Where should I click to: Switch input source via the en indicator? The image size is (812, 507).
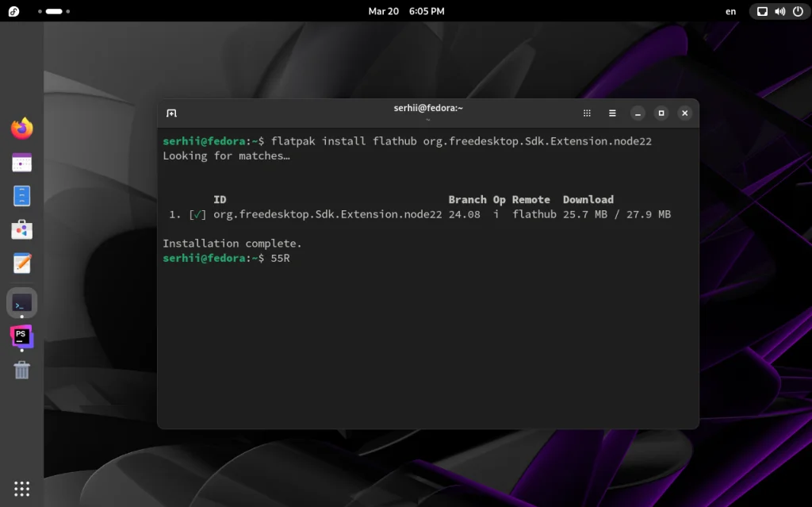[x=730, y=11]
